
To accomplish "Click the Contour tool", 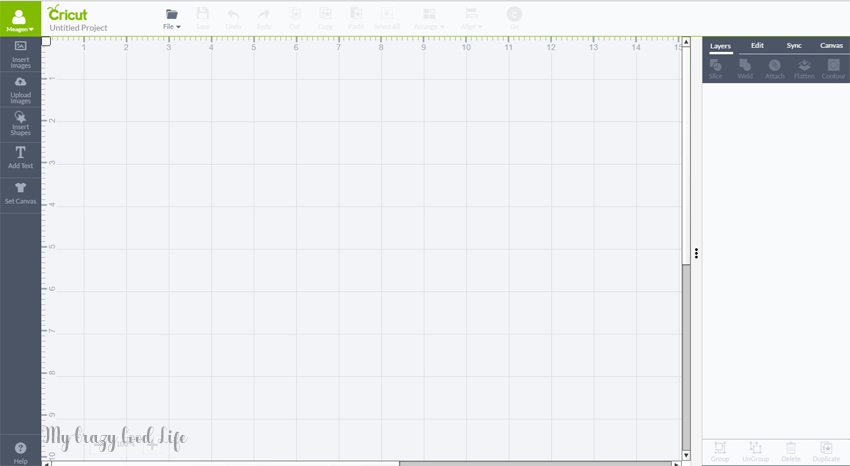I will click(833, 69).
